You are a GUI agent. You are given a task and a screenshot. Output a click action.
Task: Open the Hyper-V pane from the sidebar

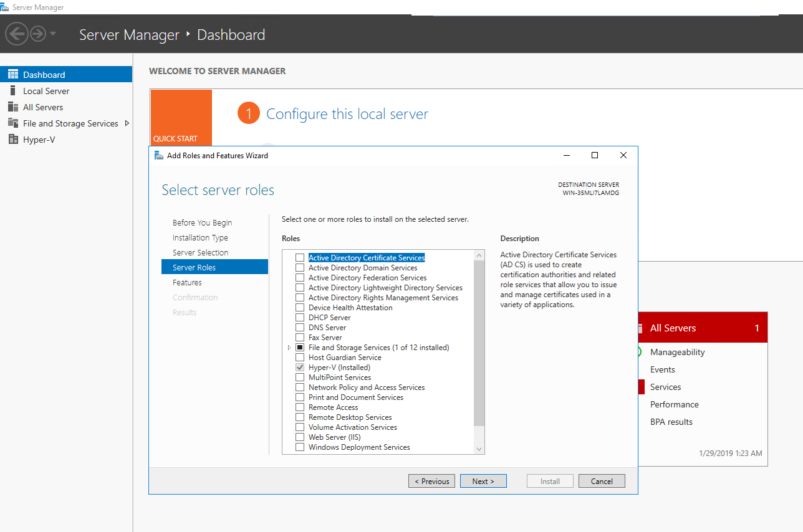[39, 139]
